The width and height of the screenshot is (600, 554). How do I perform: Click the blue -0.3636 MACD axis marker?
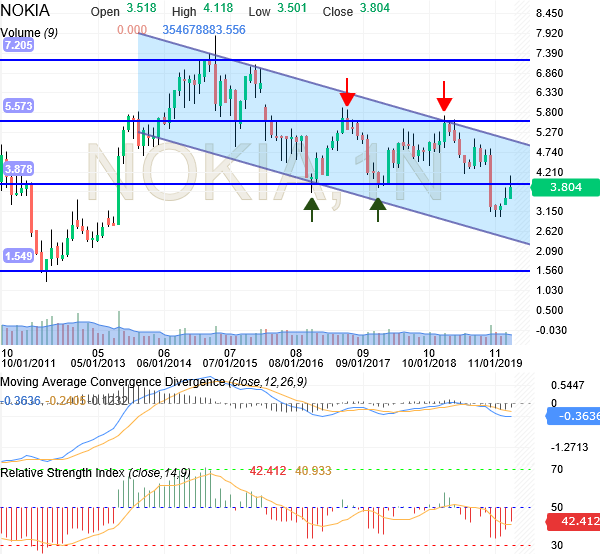(x=573, y=416)
